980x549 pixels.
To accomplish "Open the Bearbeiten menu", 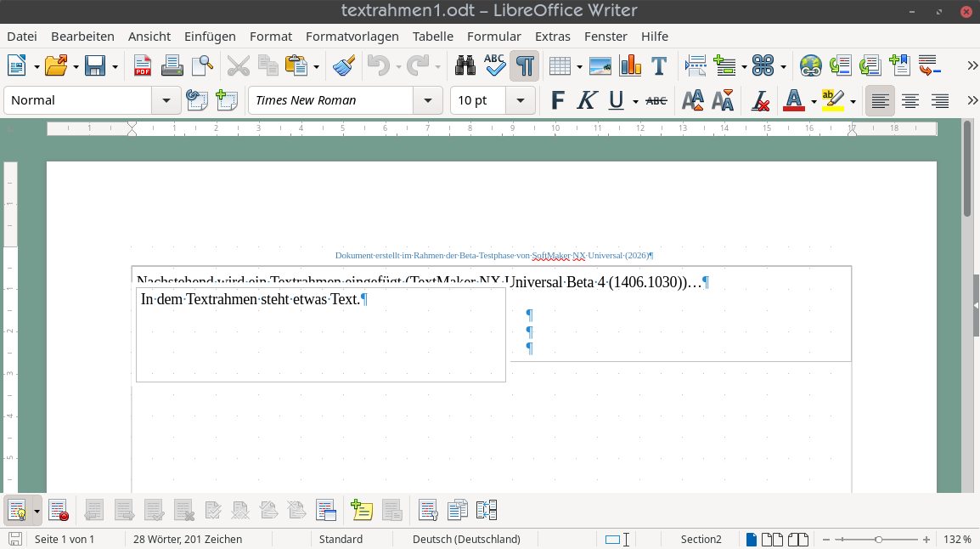I will tap(82, 37).
